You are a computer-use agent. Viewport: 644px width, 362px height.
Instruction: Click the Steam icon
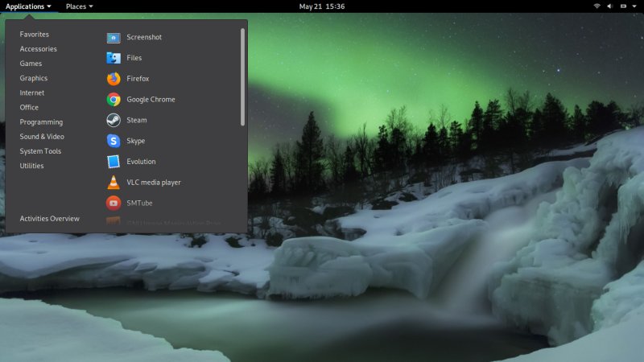tap(114, 120)
